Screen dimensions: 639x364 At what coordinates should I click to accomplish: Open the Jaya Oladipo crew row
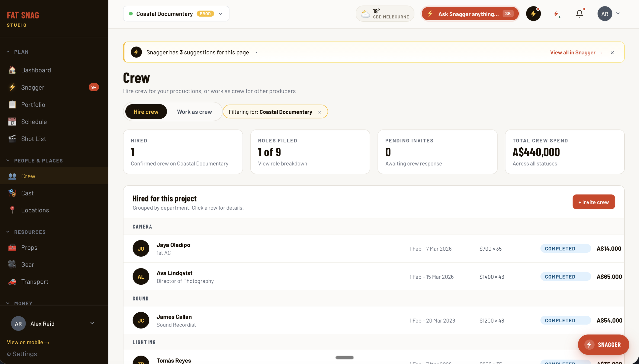point(373,248)
